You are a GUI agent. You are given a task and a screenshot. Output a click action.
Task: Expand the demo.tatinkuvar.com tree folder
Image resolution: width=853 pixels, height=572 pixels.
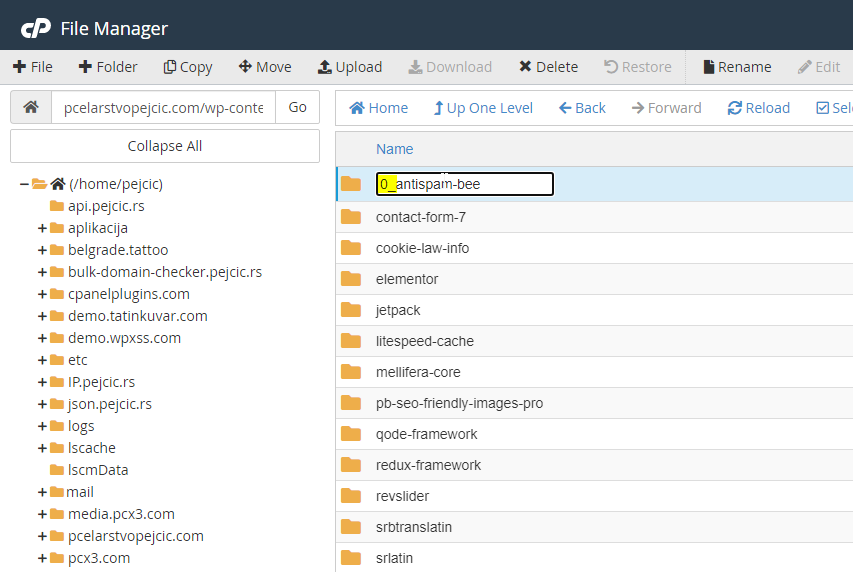coord(42,316)
